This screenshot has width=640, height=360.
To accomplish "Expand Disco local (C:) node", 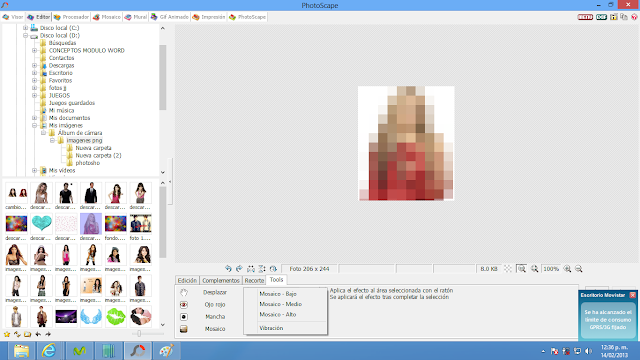I will [25, 28].
